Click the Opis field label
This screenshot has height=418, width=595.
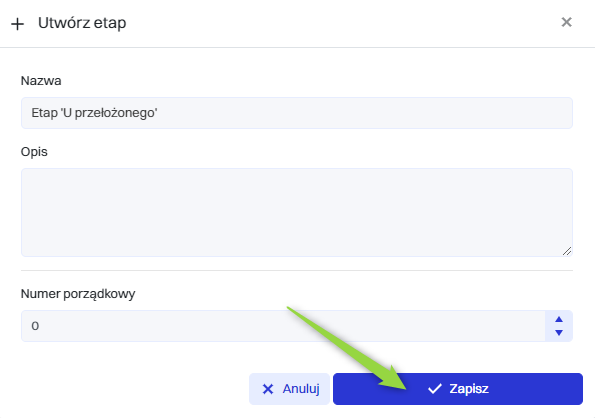34,152
